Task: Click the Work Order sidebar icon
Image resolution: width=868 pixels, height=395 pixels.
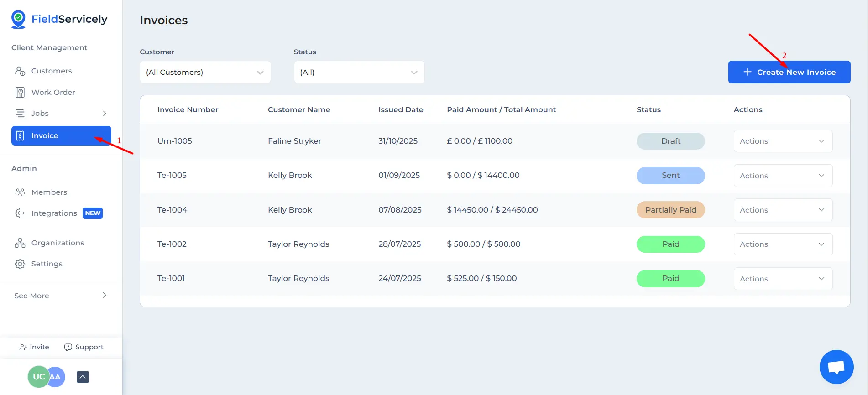Action: click(20, 92)
